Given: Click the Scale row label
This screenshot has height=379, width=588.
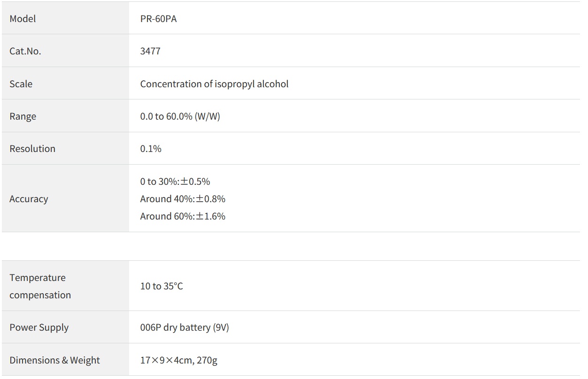Looking at the screenshot, I should [x=21, y=84].
